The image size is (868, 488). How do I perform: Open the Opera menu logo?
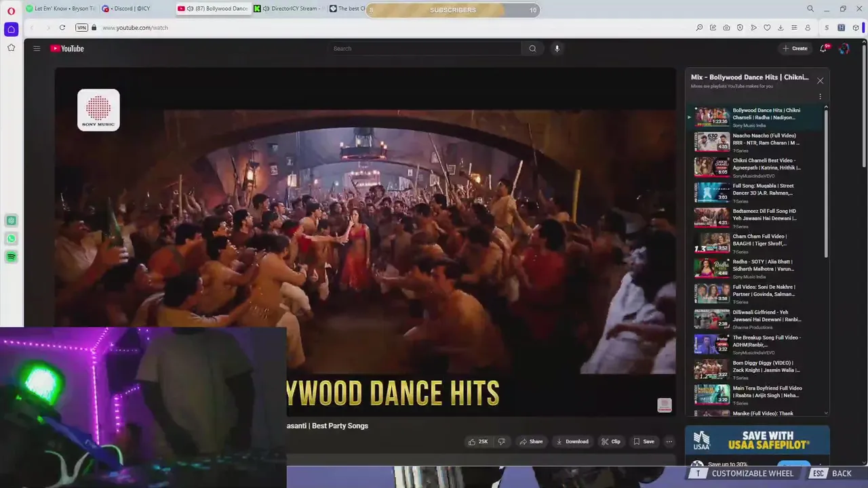11,9
